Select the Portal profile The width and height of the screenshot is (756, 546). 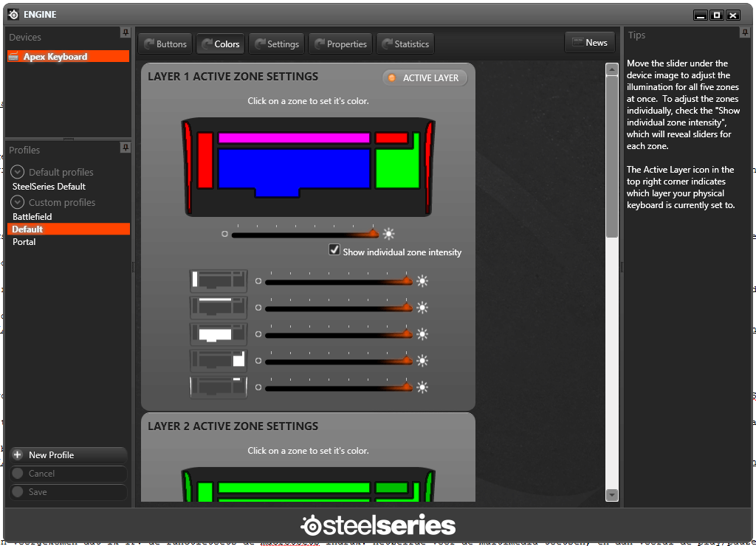point(24,242)
